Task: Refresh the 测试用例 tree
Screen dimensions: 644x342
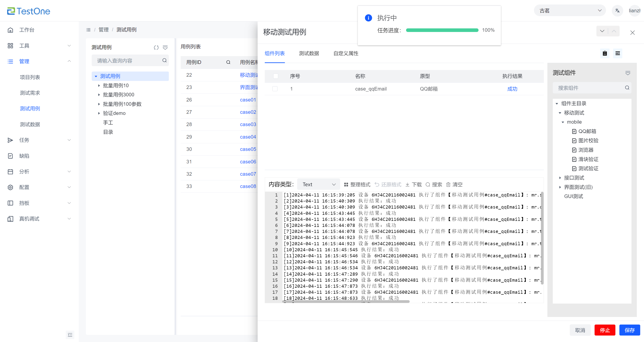Action: (x=156, y=47)
